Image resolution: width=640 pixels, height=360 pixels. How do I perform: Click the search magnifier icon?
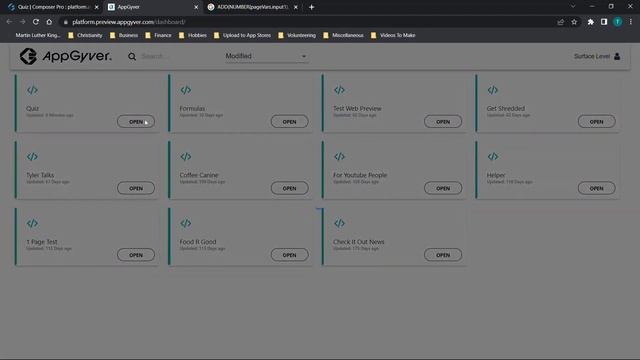click(x=132, y=57)
